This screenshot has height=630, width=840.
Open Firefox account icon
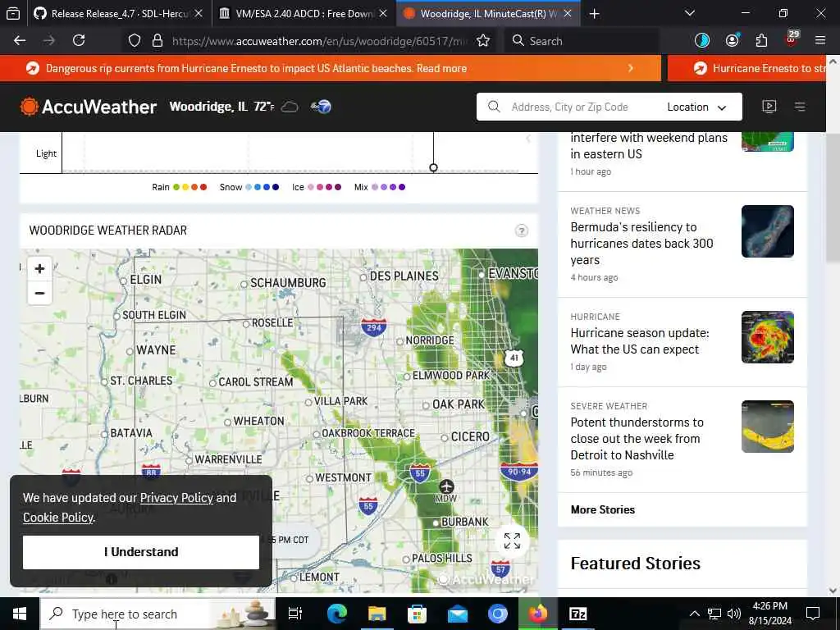(x=733, y=41)
